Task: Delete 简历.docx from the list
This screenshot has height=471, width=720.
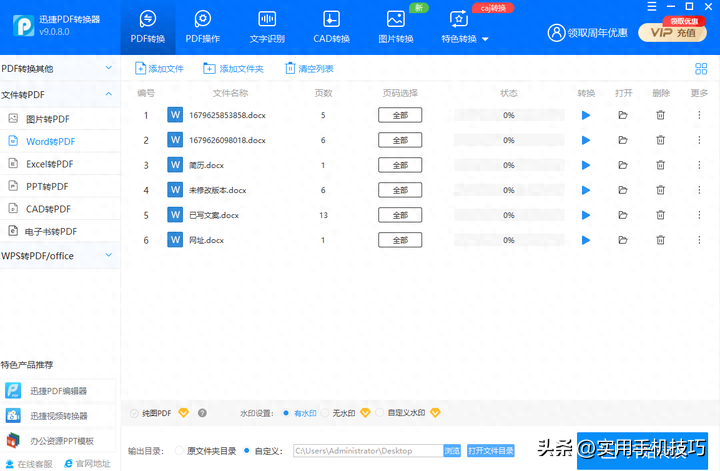Action: (660, 165)
